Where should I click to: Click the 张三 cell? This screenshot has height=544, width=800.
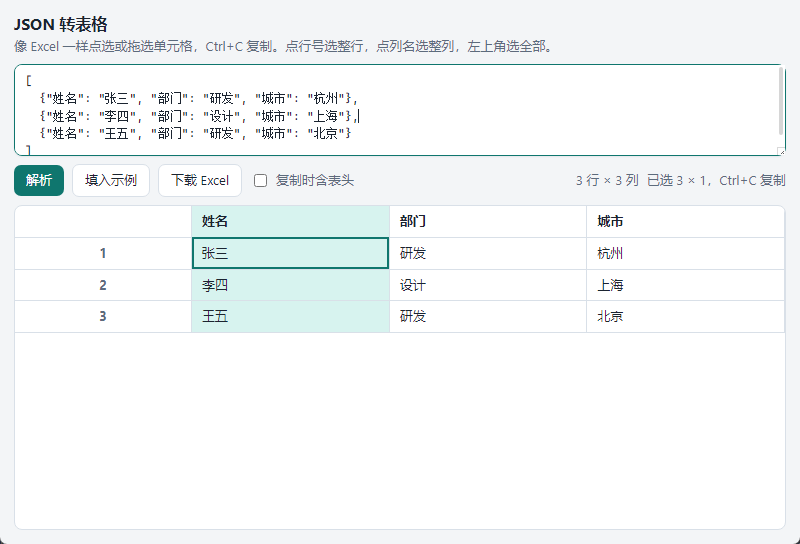click(290, 253)
